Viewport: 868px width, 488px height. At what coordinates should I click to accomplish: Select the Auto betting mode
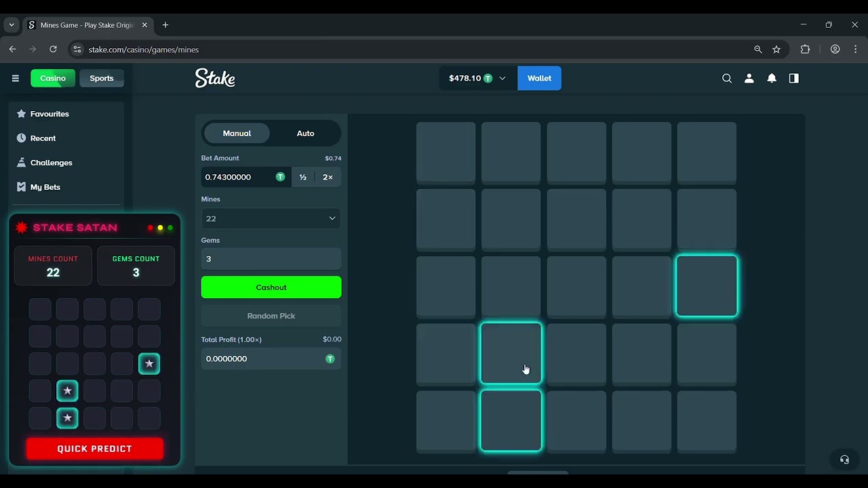pyautogui.click(x=305, y=134)
